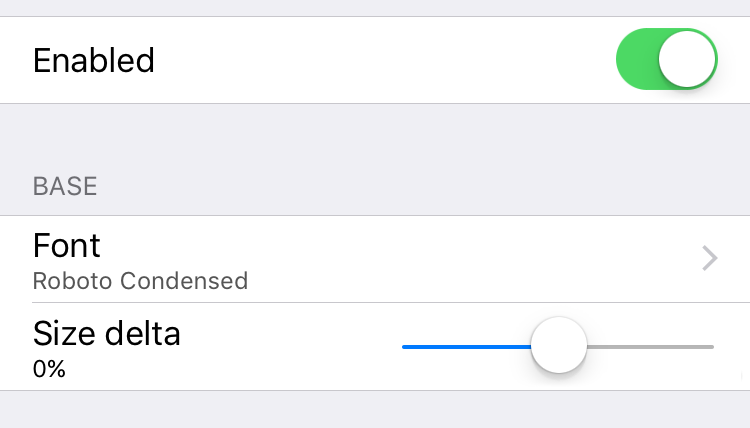750x428 pixels.
Task: Click empty space in the Enabled row
Action: pos(380,60)
